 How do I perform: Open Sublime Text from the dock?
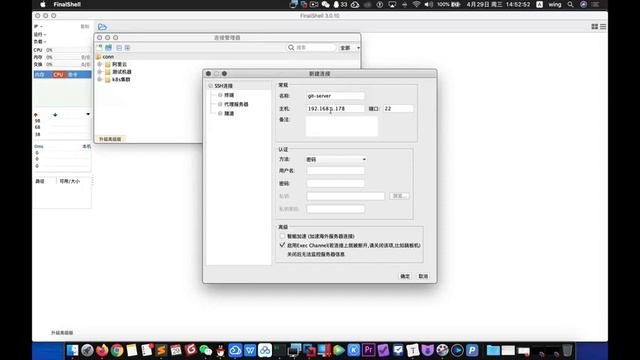click(161, 350)
